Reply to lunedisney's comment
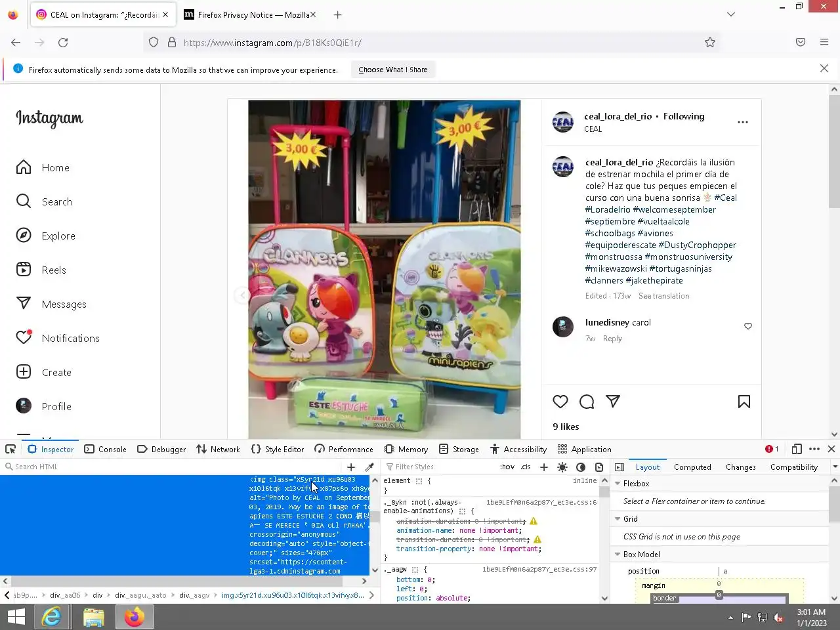Image resolution: width=840 pixels, height=630 pixels. 612,339
